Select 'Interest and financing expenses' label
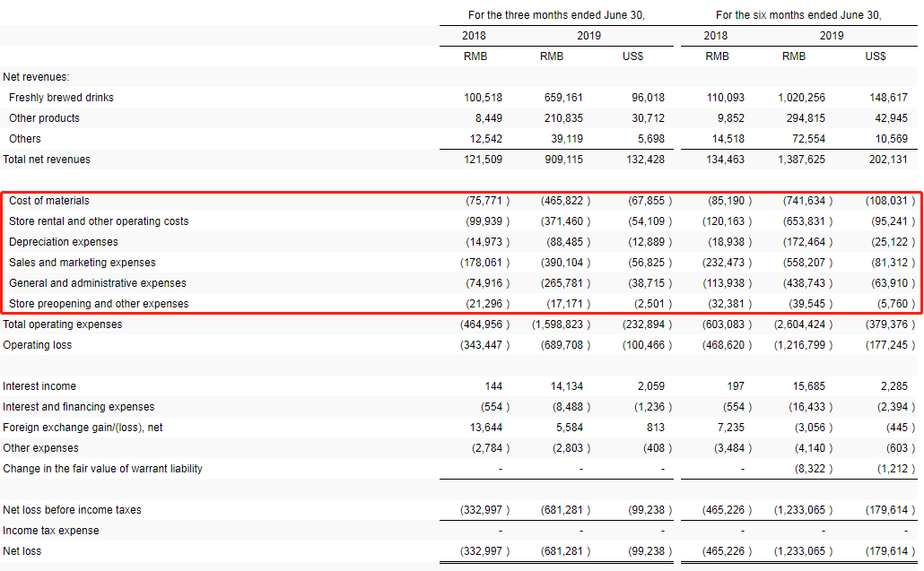Image resolution: width=924 pixels, height=571 pixels. [78, 407]
